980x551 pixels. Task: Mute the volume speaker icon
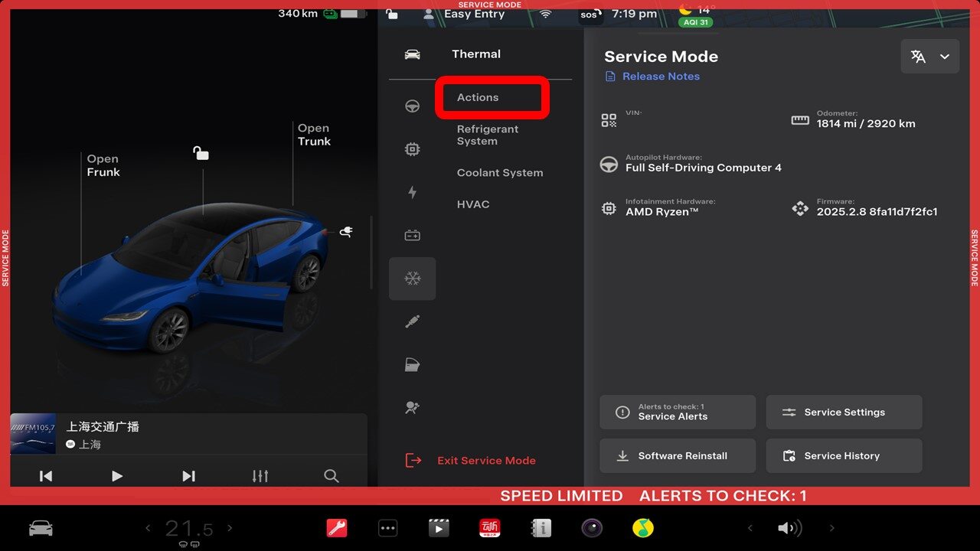click(x=789, y=528)
